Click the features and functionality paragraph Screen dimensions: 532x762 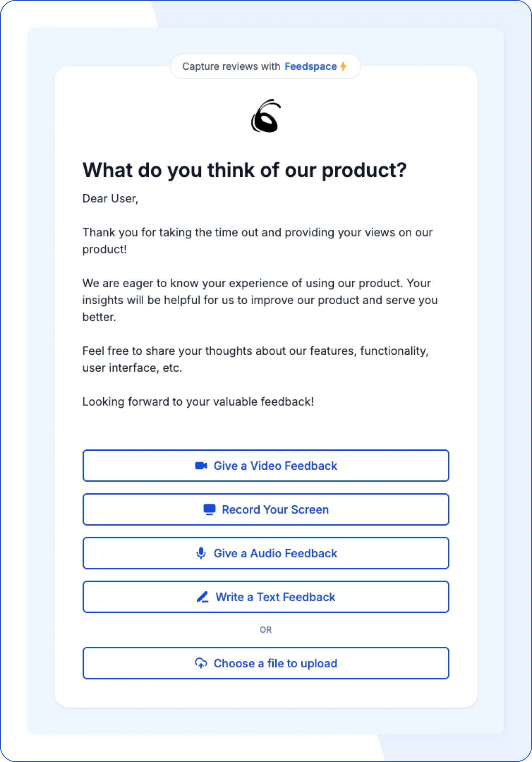click(x=256, y=359)
